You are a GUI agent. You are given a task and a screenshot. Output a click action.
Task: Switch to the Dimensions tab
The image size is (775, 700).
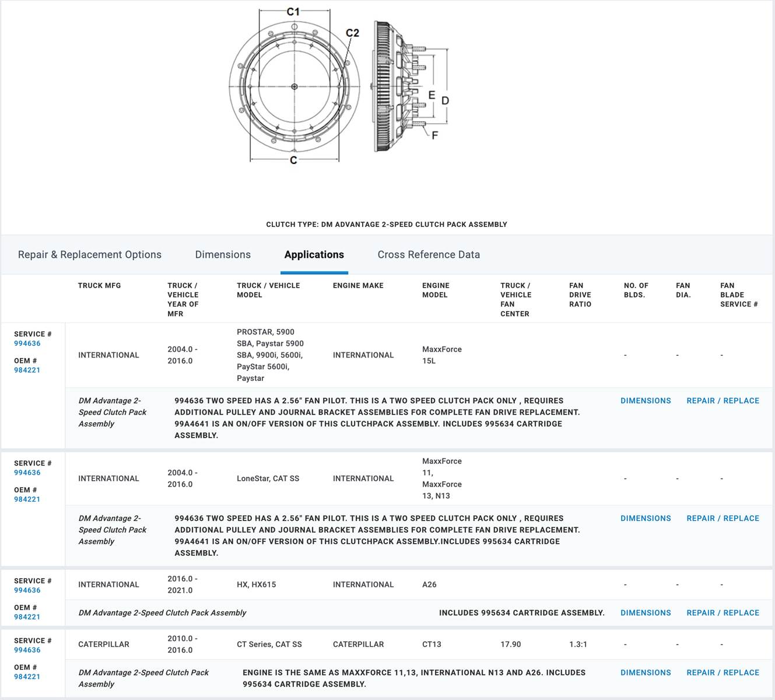[223, 255]
